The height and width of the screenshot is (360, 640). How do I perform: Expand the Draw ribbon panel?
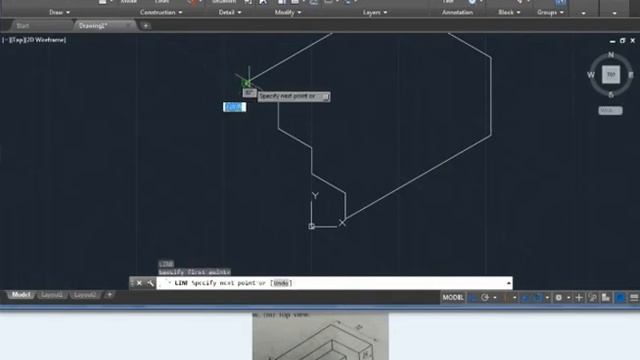[60, 12]
